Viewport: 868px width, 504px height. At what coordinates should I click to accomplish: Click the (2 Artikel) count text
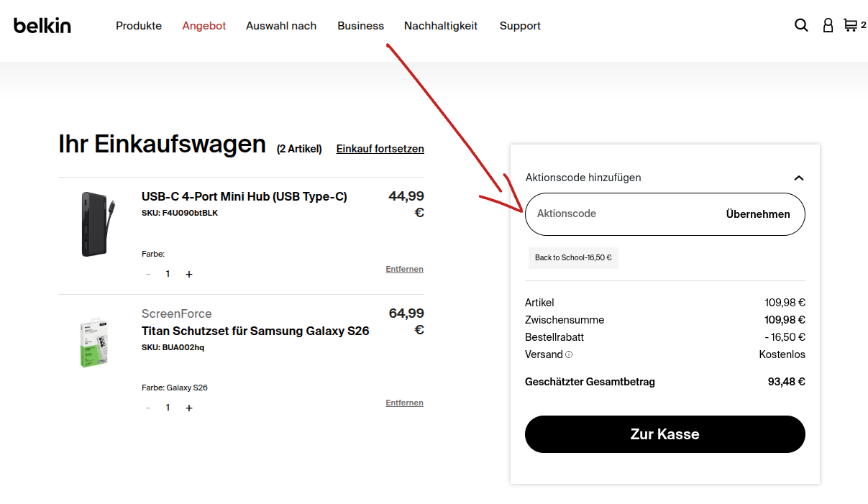point(299,149)
